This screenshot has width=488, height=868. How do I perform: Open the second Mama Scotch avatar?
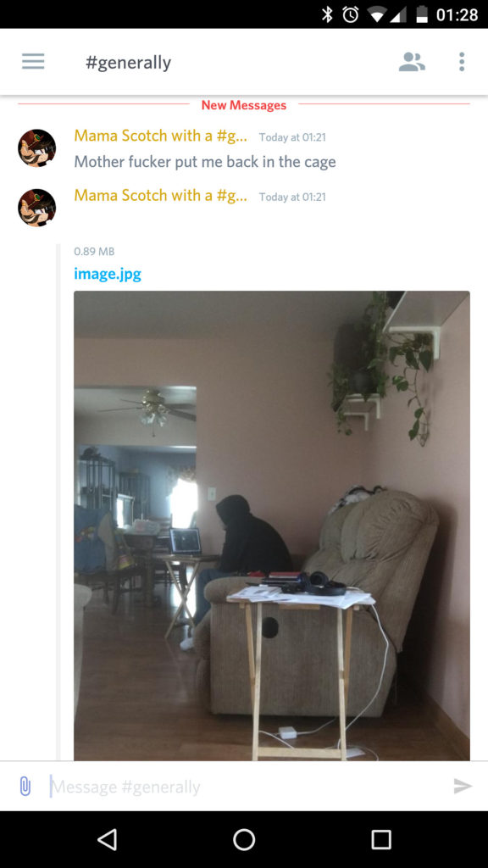[37, 208]
